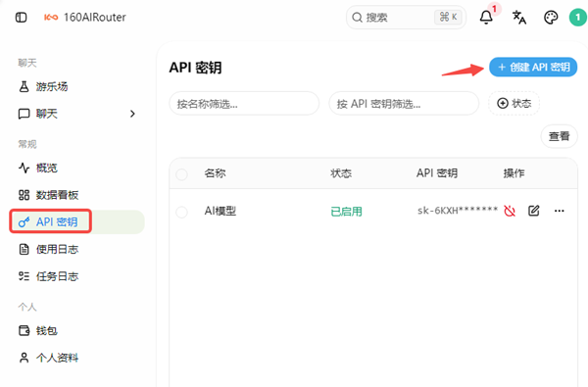Select the AI模型 row checkbox
This screenshot has width=588, height=387.
pyautogui.click(x=182, y=213)
